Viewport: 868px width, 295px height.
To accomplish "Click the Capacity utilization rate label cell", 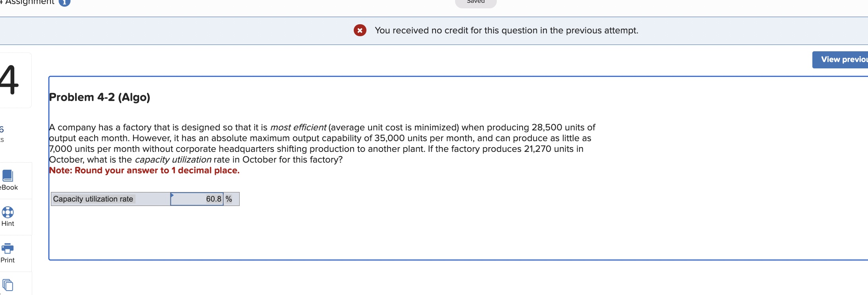I will [x=94, y=199].
